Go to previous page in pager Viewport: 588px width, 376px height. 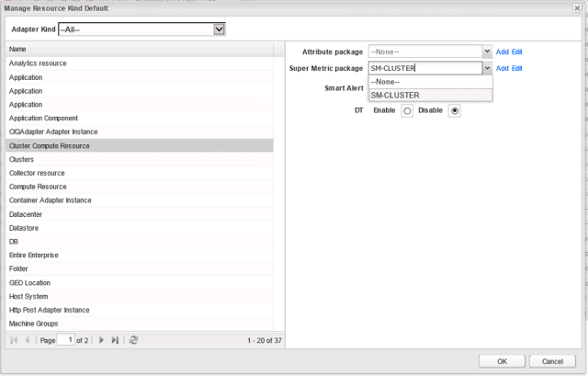click(27, 340)
